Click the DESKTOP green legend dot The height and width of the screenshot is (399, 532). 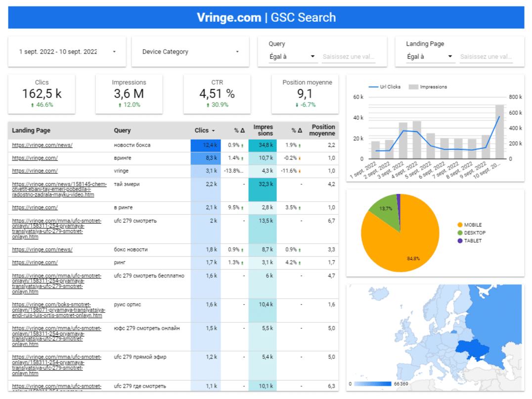click(x=460, y=233)
